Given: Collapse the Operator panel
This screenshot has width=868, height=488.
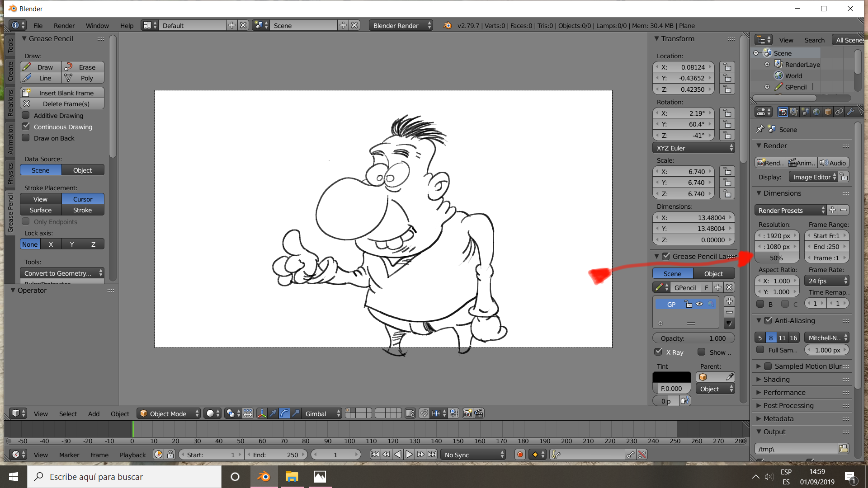Looking at the screenshot, I should [13, 290].
